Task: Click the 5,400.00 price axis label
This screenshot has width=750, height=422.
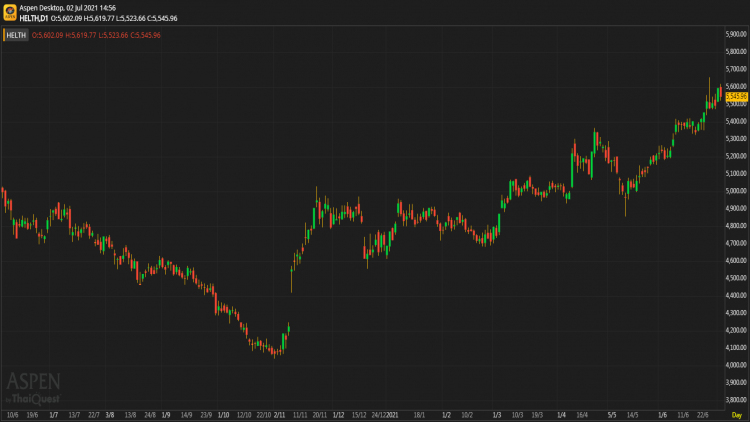Action: [x=736, y=121]
